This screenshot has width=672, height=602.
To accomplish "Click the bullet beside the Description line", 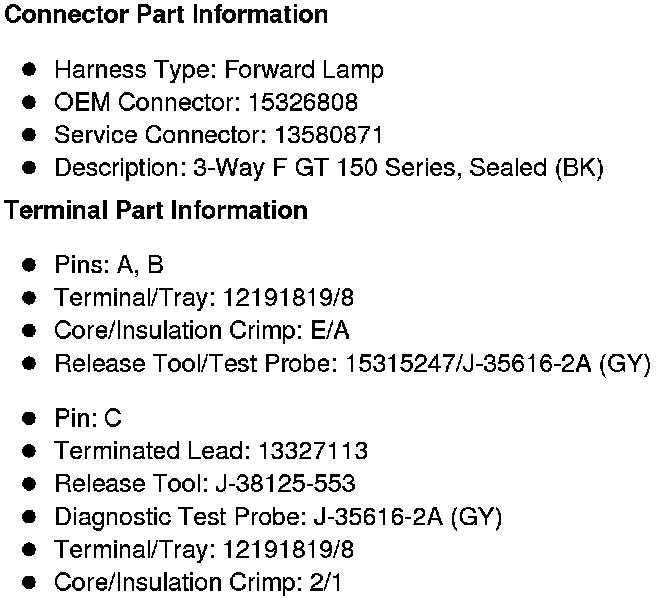I will tap(30, 168).
